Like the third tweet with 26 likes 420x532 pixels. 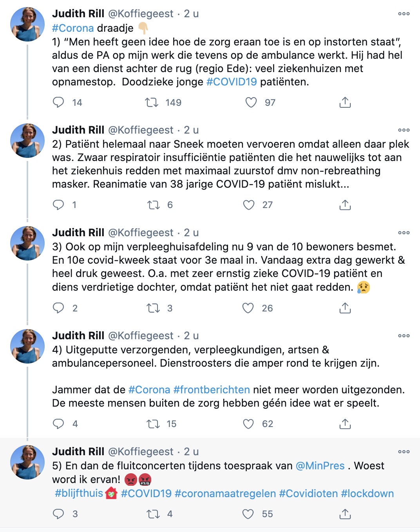pos(248,308)
